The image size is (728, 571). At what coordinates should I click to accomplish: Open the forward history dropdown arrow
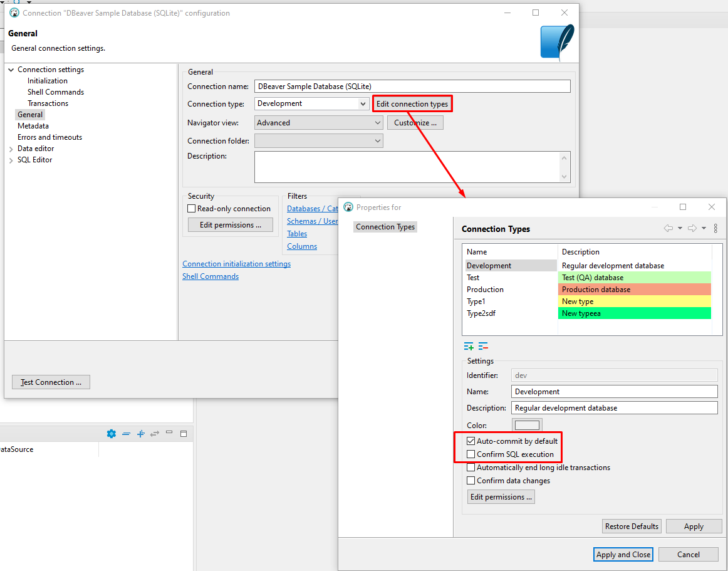click(704, 228)
